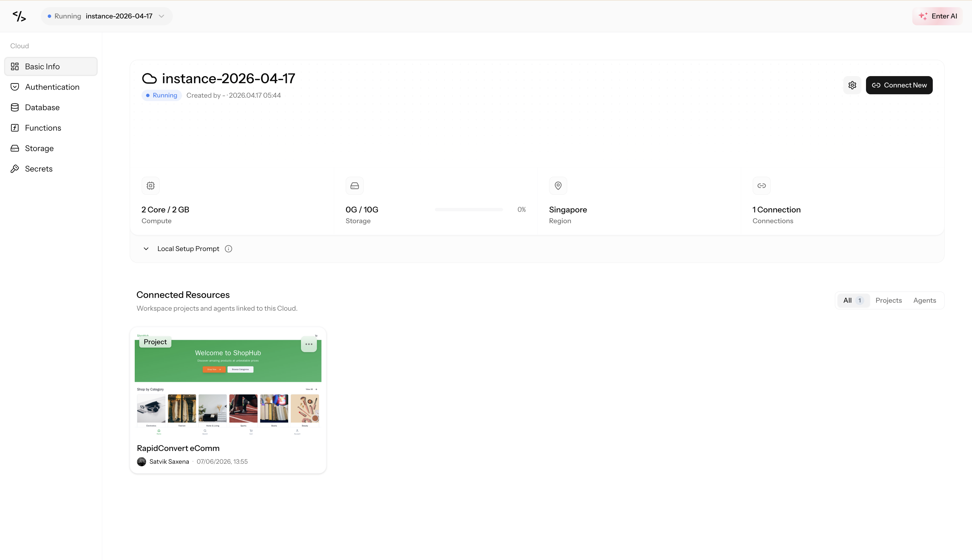This screenshot has width=972, height=560.
Task: Open Storage in the sidebar
Action: pos(51,148)
